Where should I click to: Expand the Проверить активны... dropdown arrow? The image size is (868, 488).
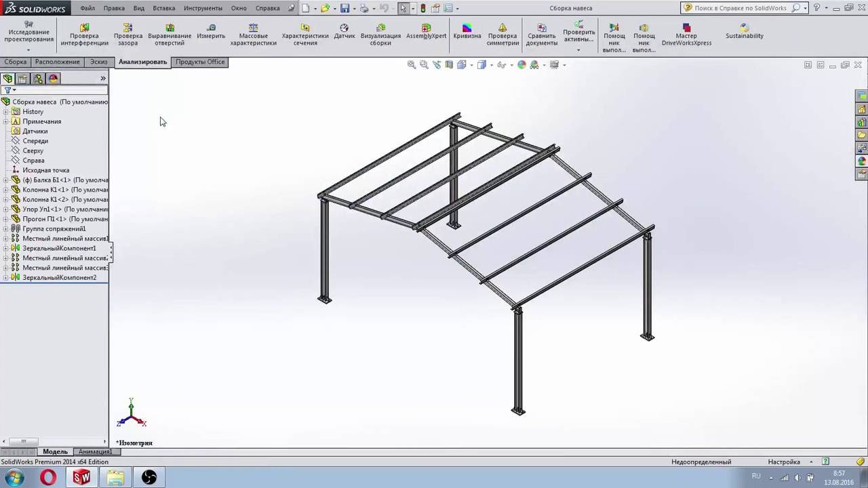pos(578,50)
